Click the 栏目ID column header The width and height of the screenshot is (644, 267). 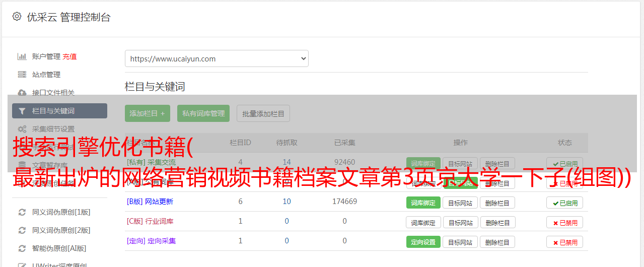(x=240, y=143)
